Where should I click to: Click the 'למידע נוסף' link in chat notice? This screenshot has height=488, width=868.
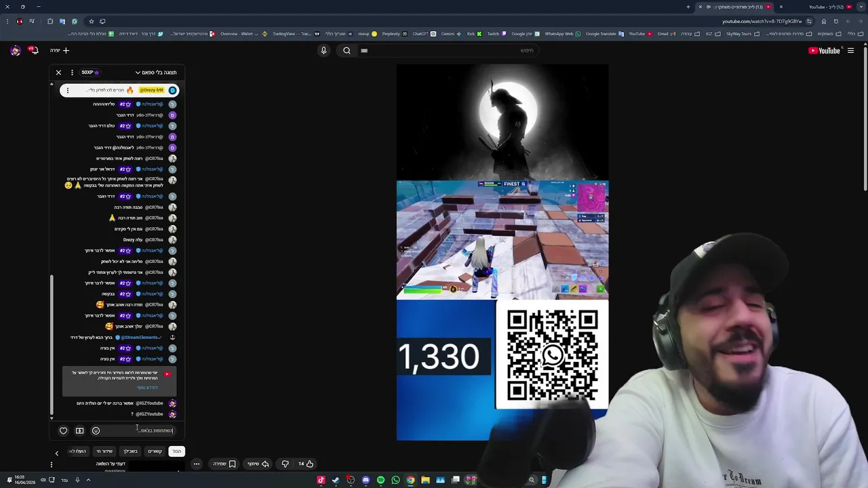(147, 388)
